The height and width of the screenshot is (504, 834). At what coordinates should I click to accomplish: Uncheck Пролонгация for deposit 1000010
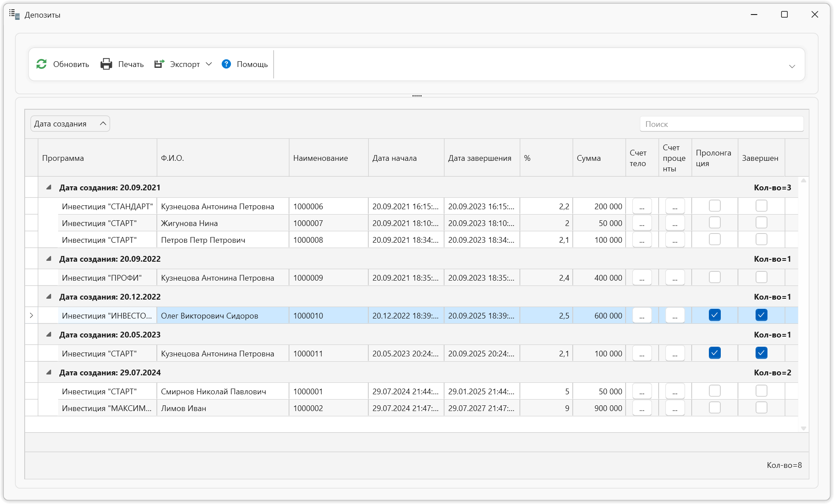pyautogui.click(x=715, y=315)
